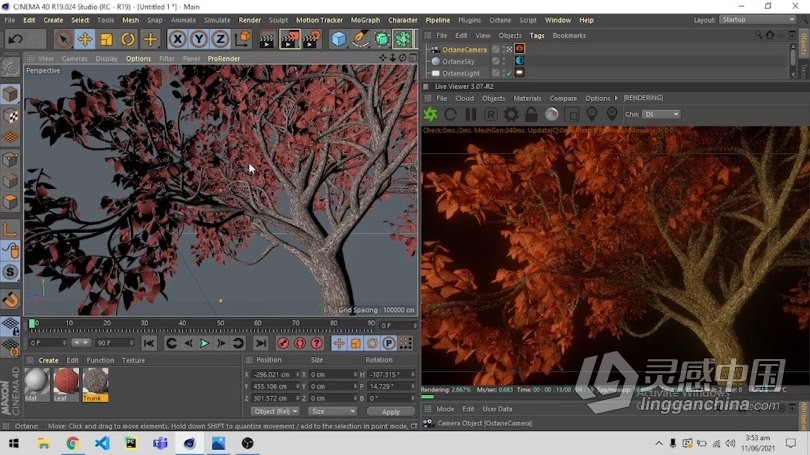Select the Trunk material swatch

(x=96, y=385)
